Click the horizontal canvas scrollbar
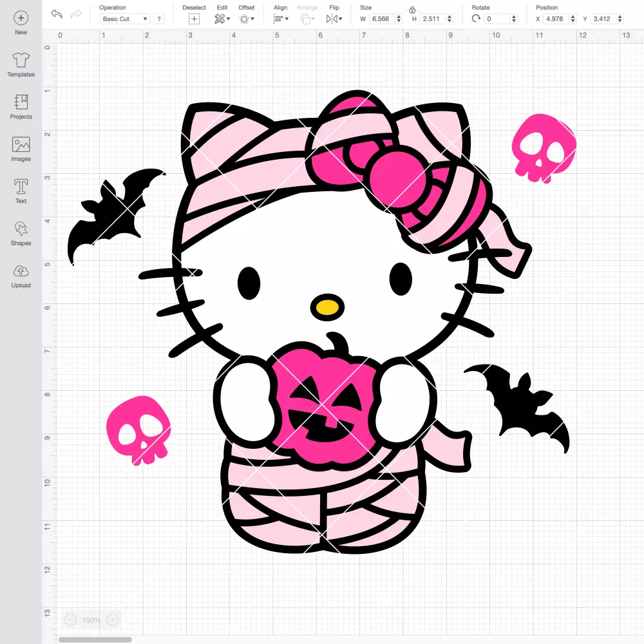 pos(95,639)
